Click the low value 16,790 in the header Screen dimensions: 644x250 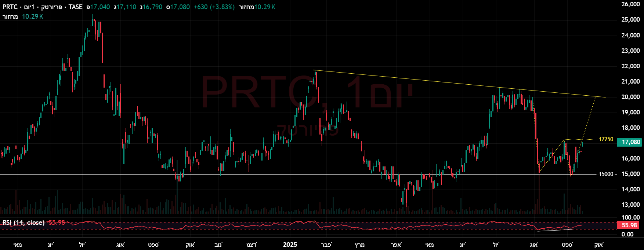tap(152, 7)
